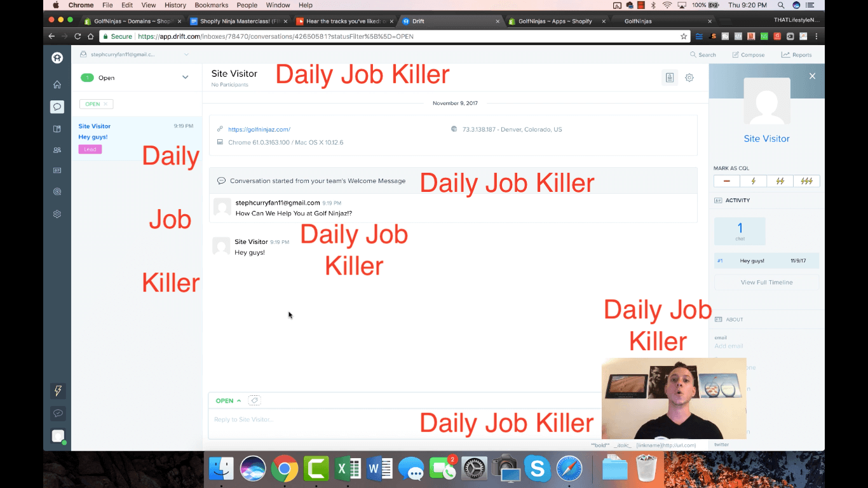Screen dimensions: 868x488
Task: Open the golfninjaz.com link
Action: (x=259, y=130)
